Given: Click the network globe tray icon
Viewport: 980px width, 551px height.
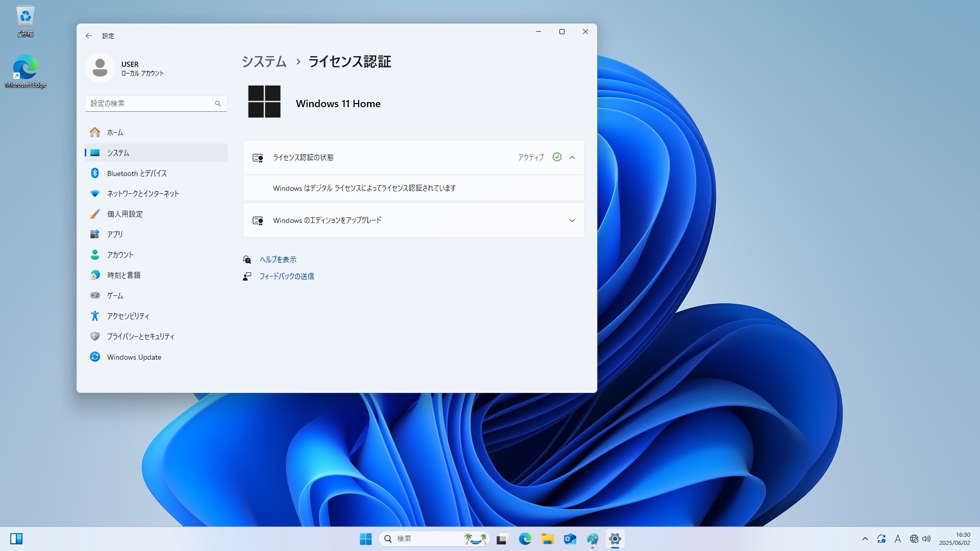Looking at the screenshot, I should coord(914,539).
